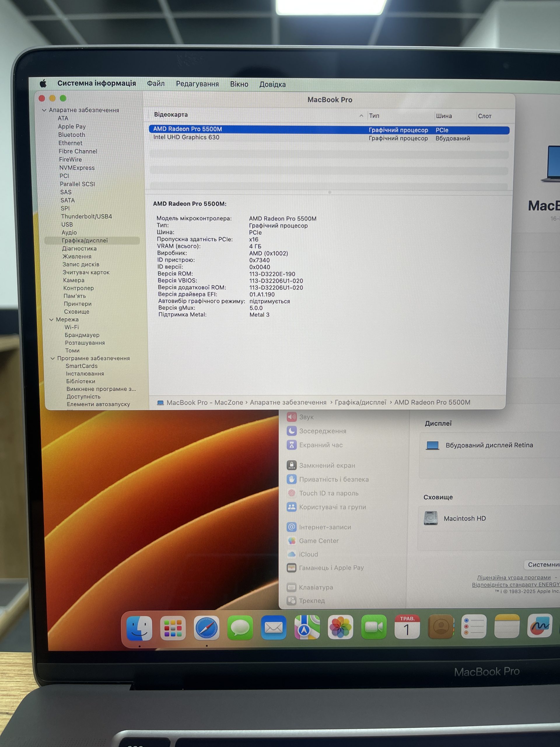Viewport: 560px width, 747px height.
Task: Open Launchpad from the Dock
Action: 173,628
